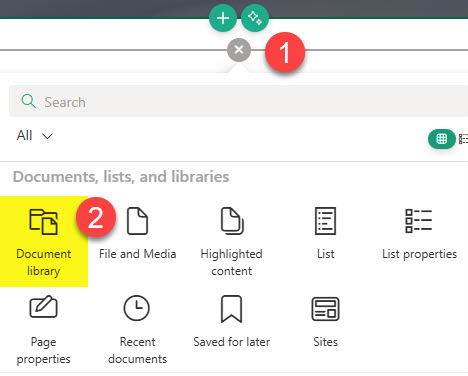
Task: Select the Saved for later web part
Action: tap(232, 322)
